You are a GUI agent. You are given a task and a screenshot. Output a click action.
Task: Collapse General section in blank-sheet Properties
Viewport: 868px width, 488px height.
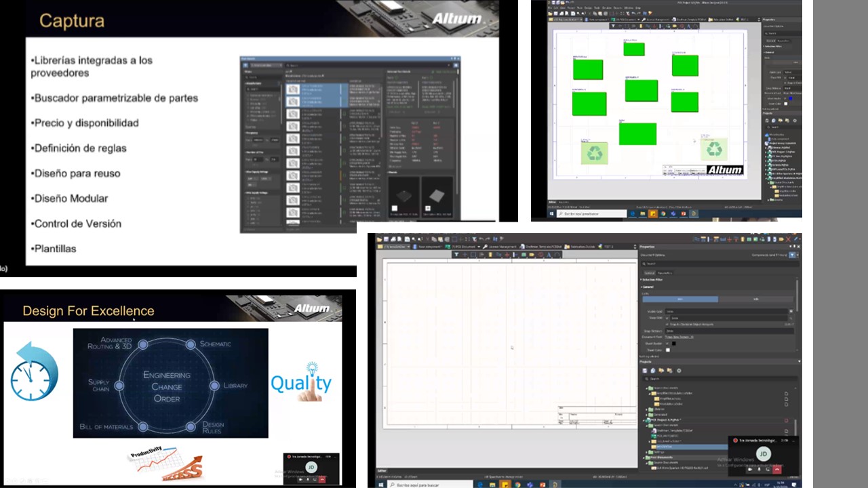(x=641, y=287)
